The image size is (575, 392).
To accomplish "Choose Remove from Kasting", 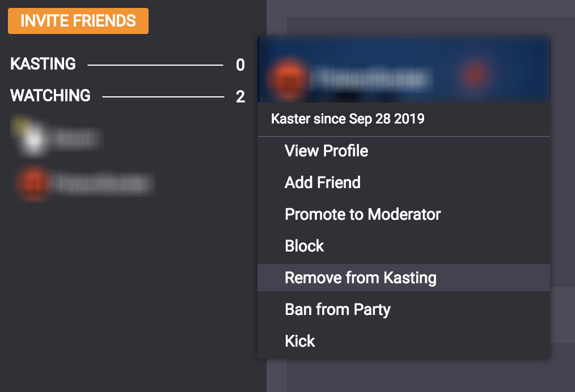I will 360,278.
